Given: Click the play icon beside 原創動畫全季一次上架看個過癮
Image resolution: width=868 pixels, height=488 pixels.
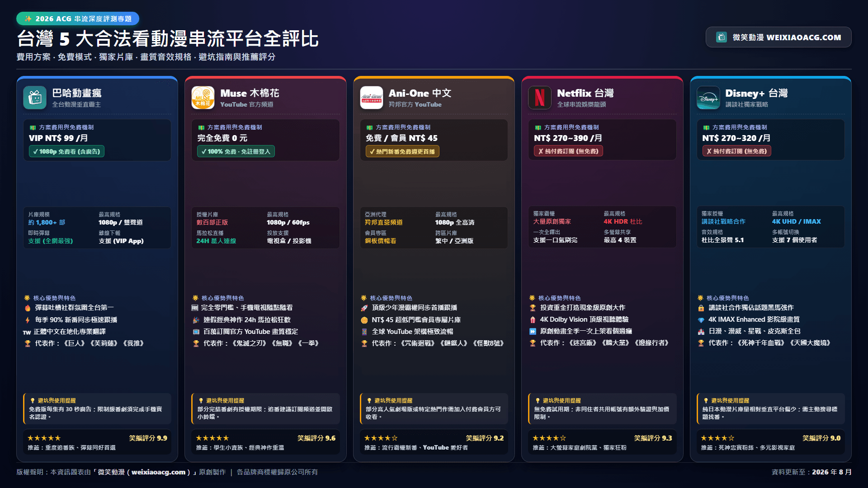Looking at the screenshot, I should (x=533, y=331).
